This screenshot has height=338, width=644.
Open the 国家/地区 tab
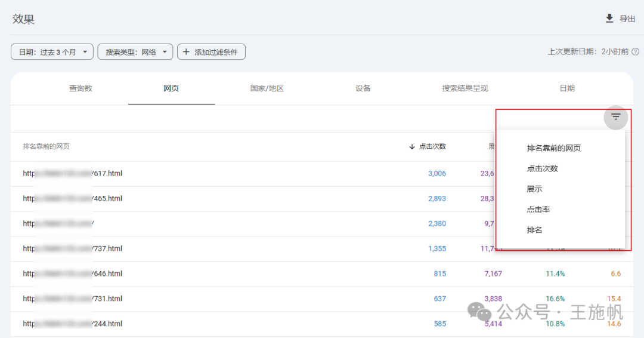pyautogui.click(x=267, y=88)
